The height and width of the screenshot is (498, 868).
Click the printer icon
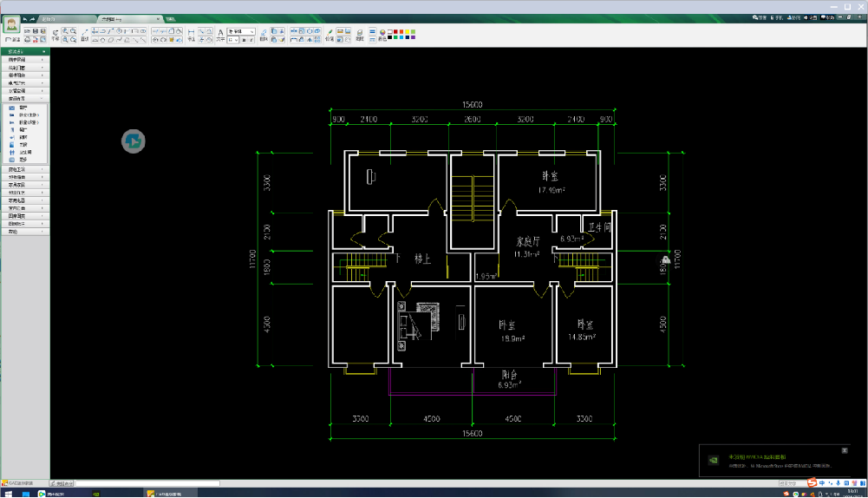tap(27, 39)
